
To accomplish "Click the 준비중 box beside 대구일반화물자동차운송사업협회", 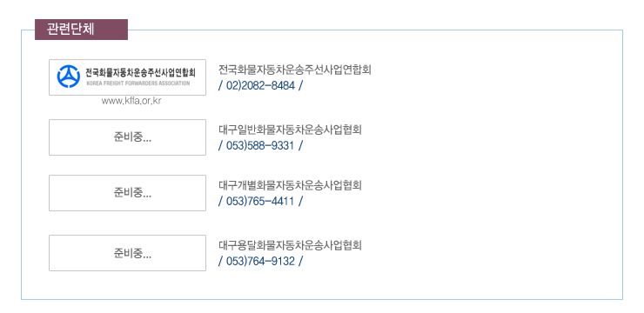I will [127, 137].
